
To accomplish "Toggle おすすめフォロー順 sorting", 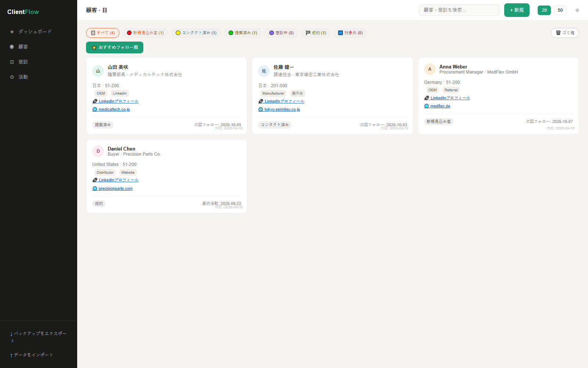I will tap(115, 47).
